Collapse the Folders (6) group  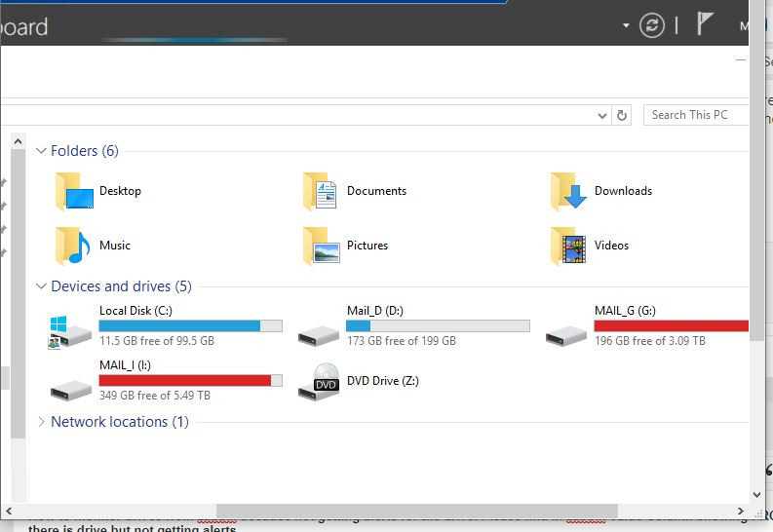tap(41, 151)
